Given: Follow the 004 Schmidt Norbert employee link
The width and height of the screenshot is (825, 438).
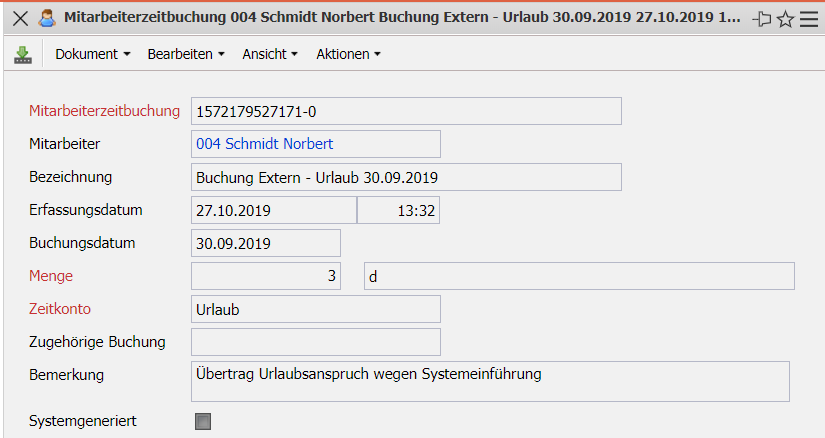Looking at the screenshot, I should (x=265, y=144).
